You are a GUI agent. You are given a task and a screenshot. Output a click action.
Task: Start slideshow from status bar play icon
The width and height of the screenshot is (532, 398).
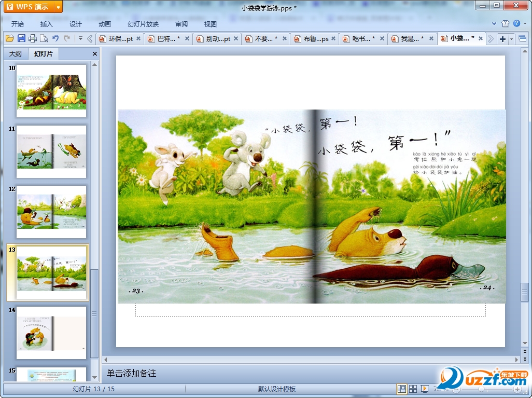click(424, 389)
